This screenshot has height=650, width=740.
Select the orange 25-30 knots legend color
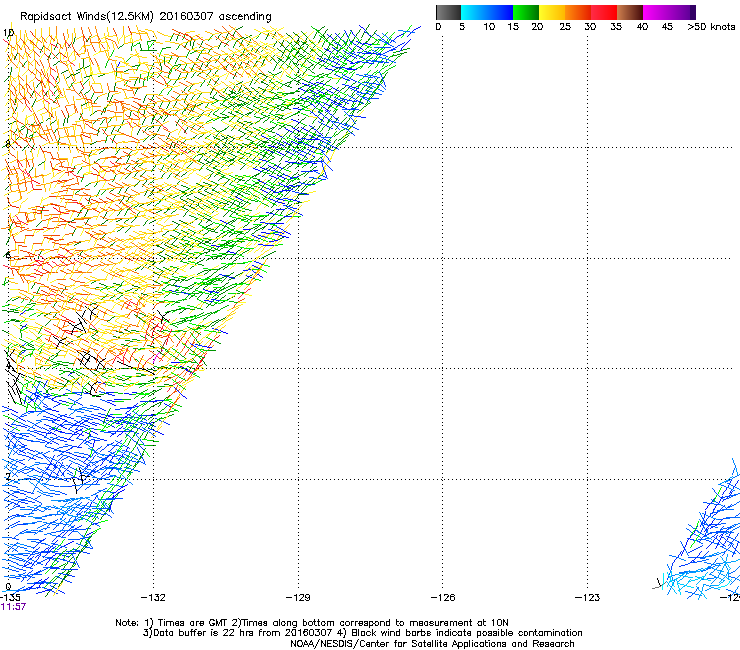tap(578, 12)
